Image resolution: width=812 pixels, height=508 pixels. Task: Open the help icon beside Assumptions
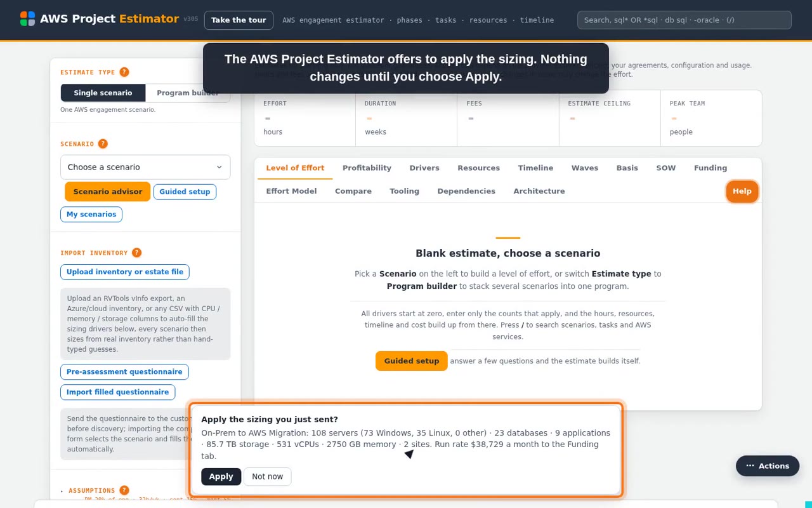click(124, 490)
